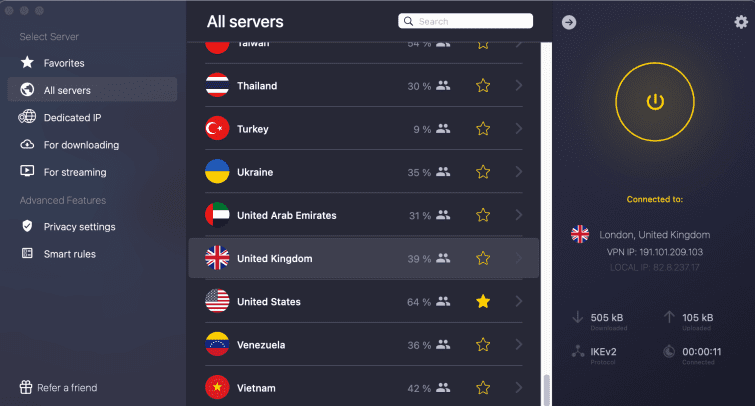Click the Turkey flag icon

tap(217, 129)
